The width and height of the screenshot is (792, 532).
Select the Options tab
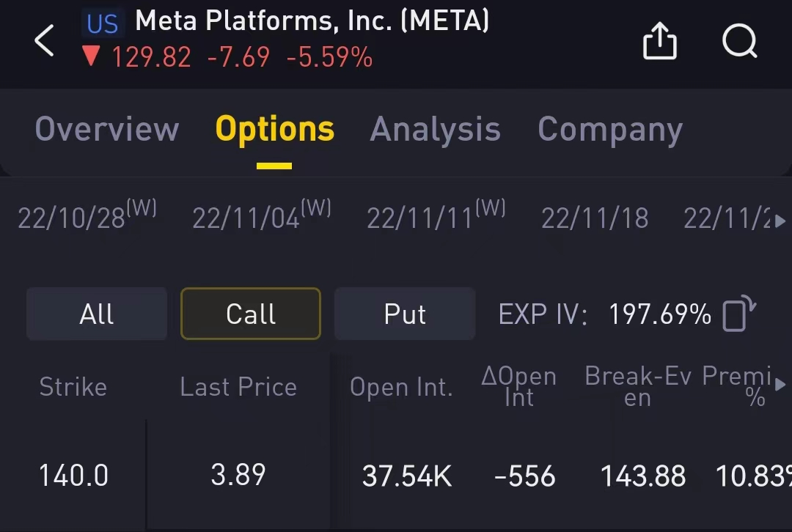coord(274,130)
